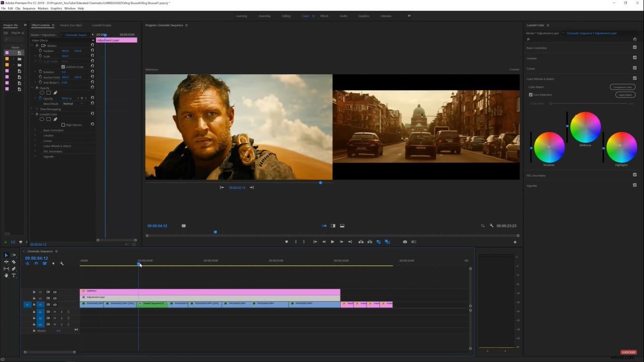
Task: Adjust the Shadows color wheel
Action: pos(549,148)
